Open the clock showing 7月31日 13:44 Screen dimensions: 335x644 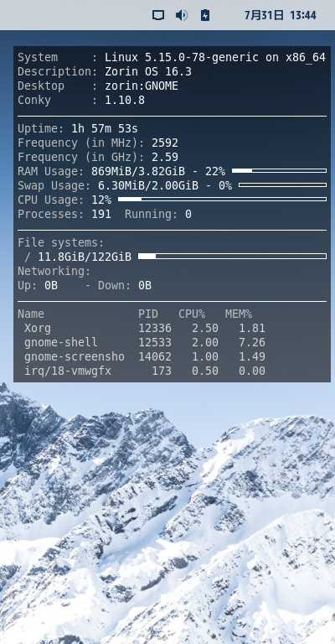(x=280, y=16)
